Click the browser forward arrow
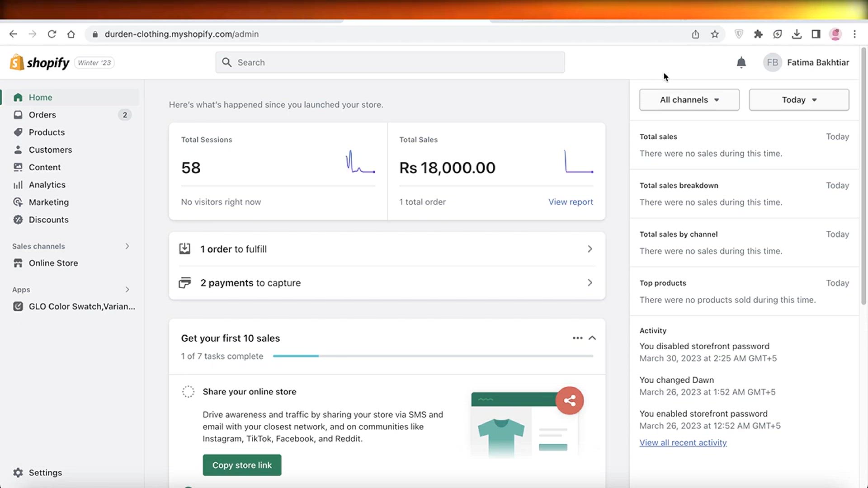Image resolution: width=868 pixels, height=488 pixels. (x=32, y=34)
